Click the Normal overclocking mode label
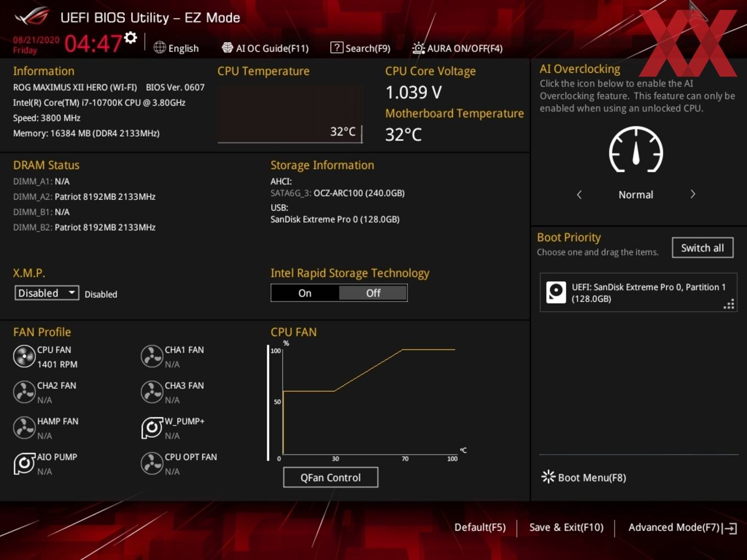Screen dimensions: 747x560 636,195
